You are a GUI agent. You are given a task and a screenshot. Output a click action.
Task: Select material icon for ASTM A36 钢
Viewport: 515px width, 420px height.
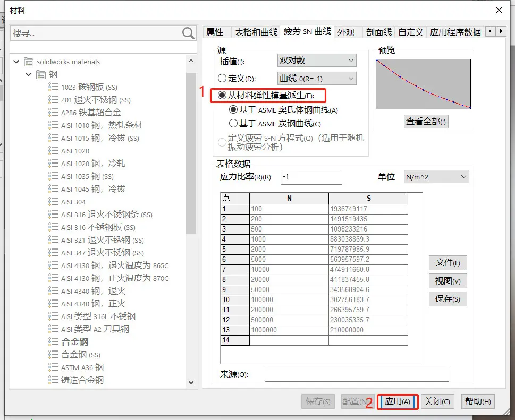(x=53, y=367)
